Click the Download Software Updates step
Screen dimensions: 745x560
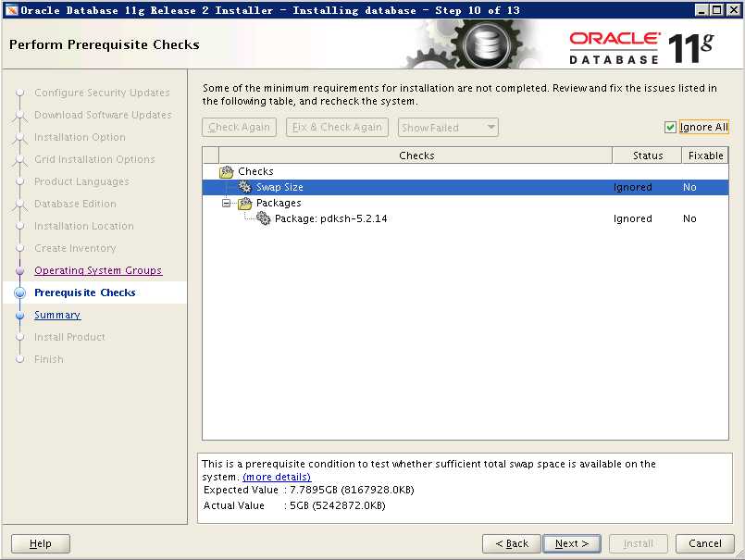pyautogui.click(x=103, y=115)
